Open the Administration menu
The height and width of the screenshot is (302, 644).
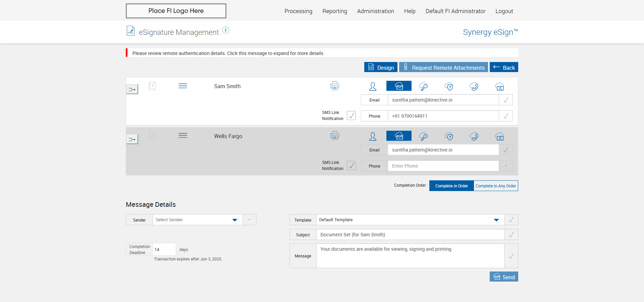tap(375, 11)
